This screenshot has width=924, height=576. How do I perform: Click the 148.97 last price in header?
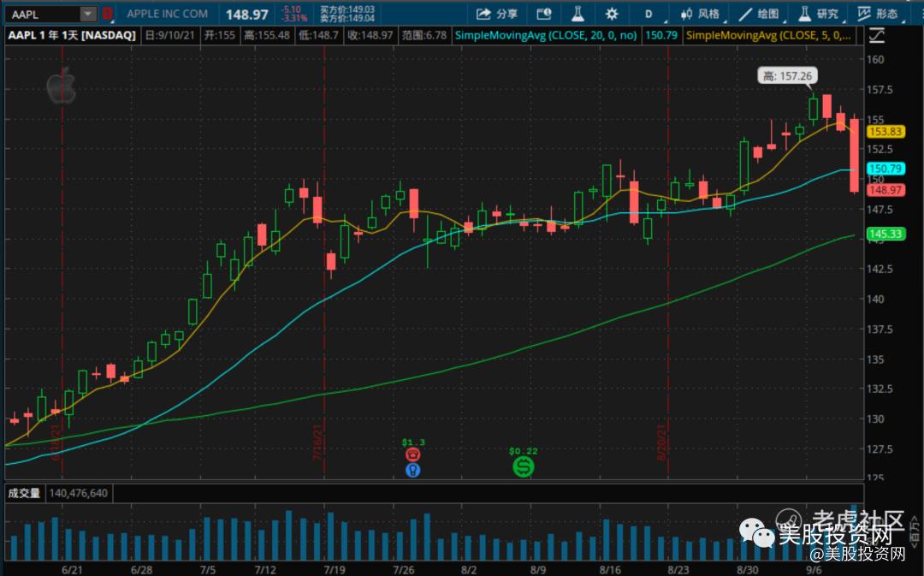tap(247, 15)
